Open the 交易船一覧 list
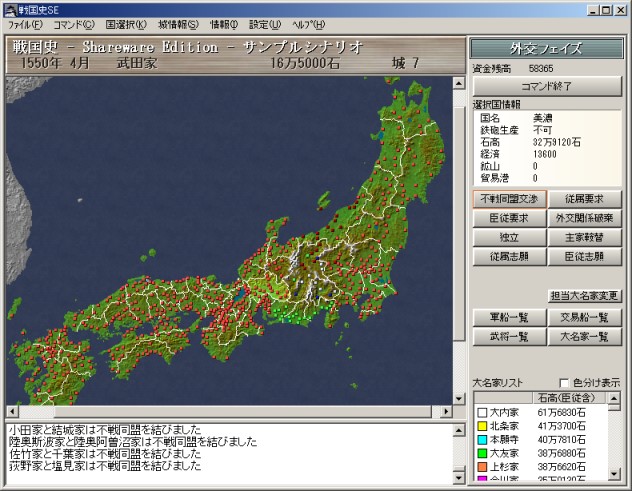This screenshot has width=632, height=491. (584, 318)
